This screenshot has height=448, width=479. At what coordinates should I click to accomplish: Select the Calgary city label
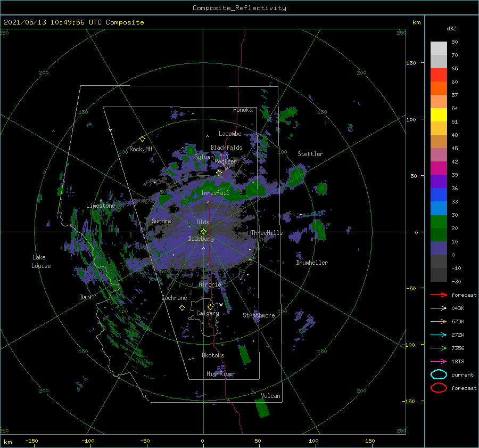(x=208, y=313)
